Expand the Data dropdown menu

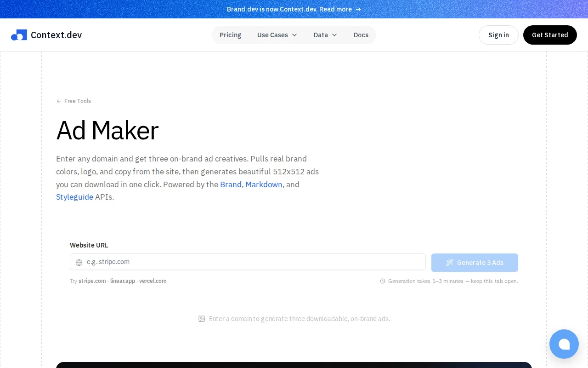[325, 35]
